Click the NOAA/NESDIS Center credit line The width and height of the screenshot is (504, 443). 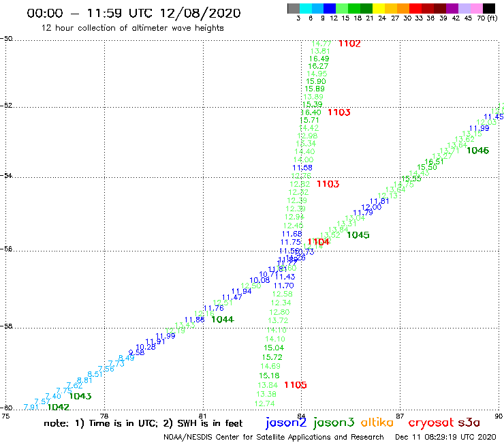click(x=274, y=438)
